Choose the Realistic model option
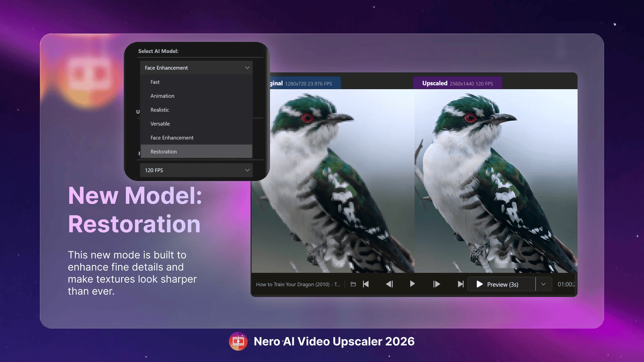Viewport: 644px width, 362px height. coord(160,110)
